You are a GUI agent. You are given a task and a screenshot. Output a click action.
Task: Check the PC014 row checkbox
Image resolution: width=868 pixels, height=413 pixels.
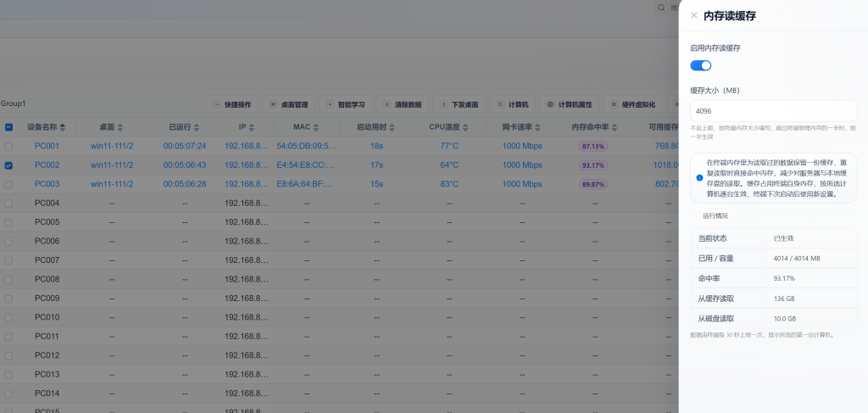pyautogui.click(x=8, y=393)
